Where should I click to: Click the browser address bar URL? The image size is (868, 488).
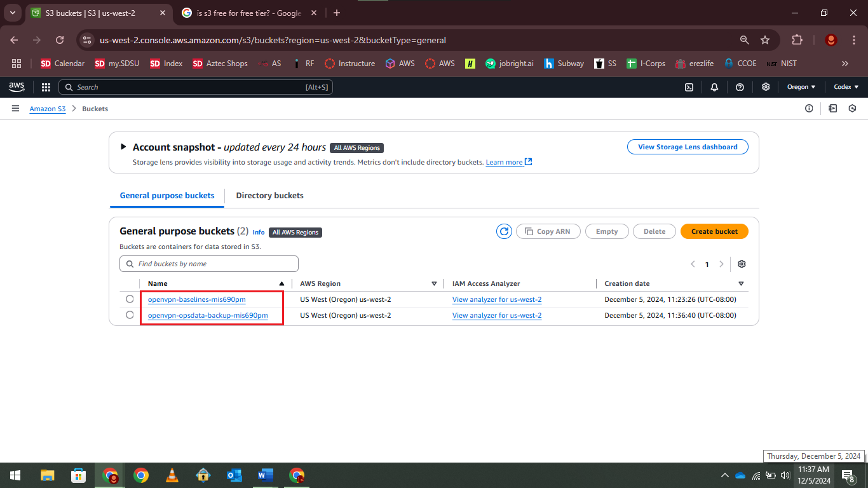coord(273,40)
